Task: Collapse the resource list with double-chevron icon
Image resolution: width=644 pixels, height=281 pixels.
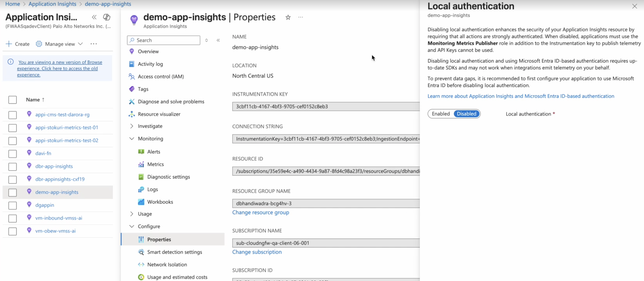Action: click(94, 17)
